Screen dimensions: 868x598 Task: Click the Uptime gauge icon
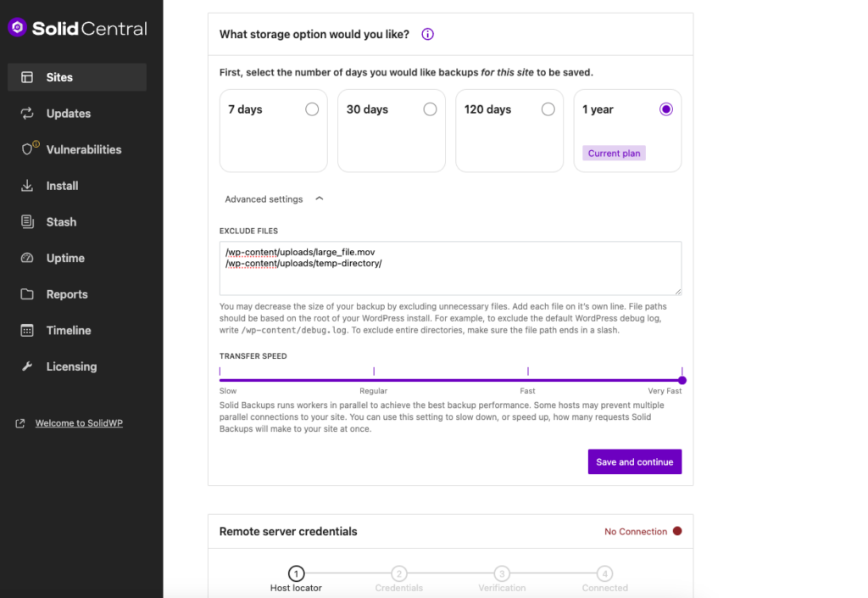click(27, 259)
